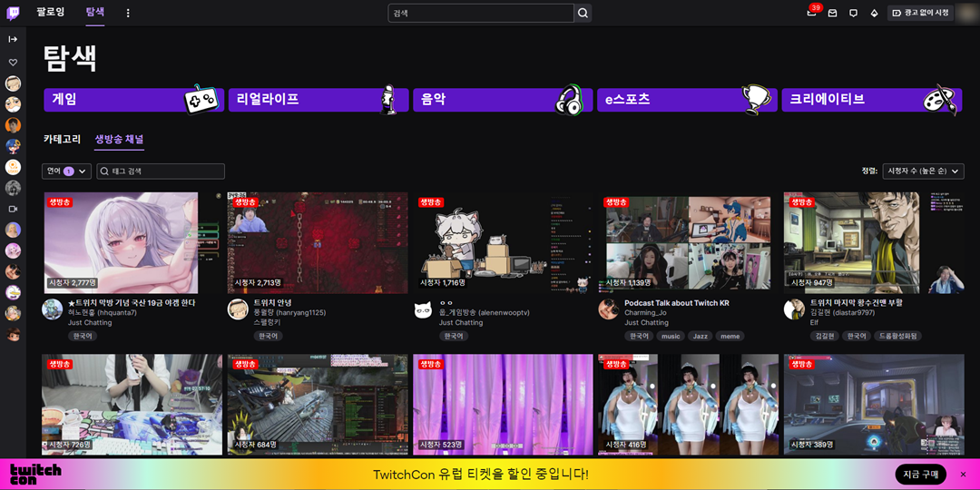Screen dimensions: 980x490
Task: Click the Jazz tag
Action: (x=700, y=337)
